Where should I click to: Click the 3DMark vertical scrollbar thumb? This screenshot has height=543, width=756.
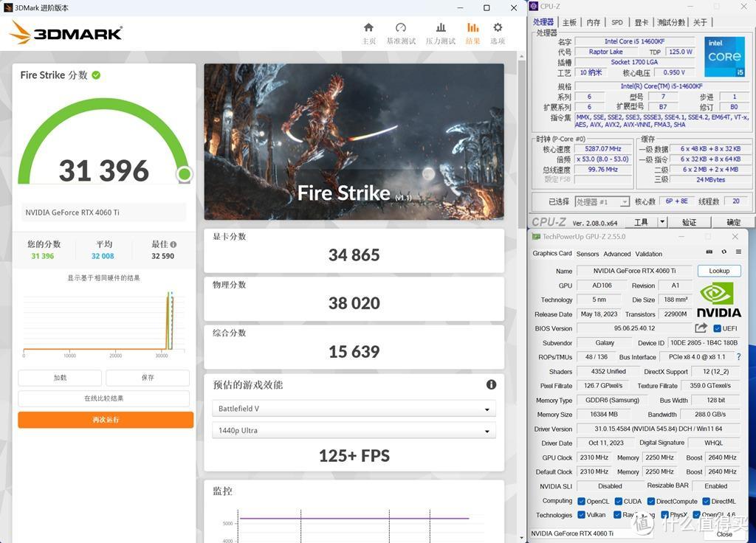coord(521,144)
